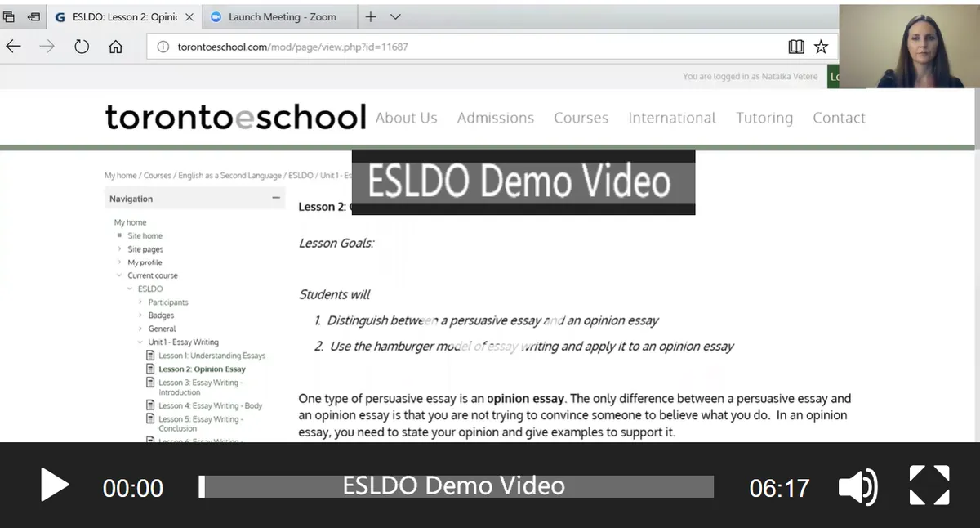Open the page icon beside Lesson 1

150,355
